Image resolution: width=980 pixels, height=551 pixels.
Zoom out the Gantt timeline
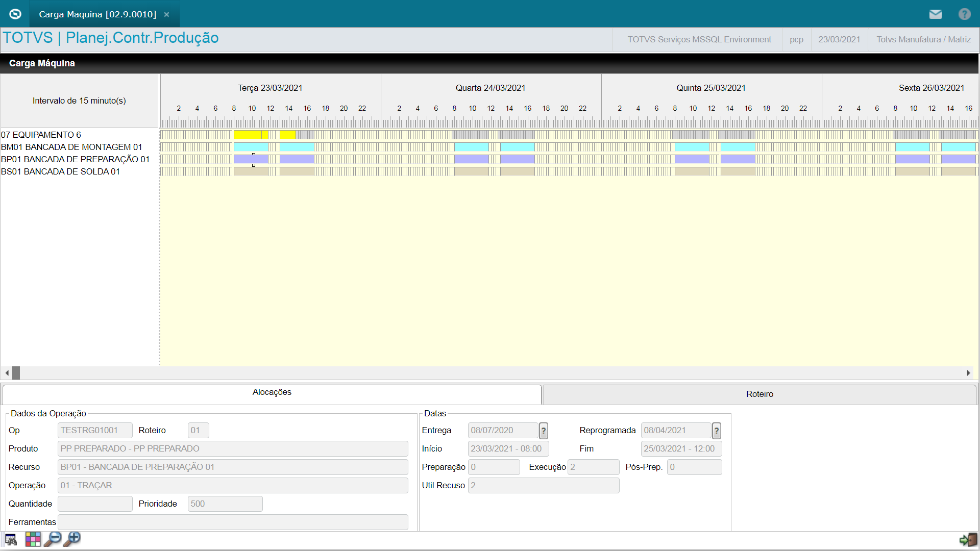pyautogui.click(x=53, y=539)
